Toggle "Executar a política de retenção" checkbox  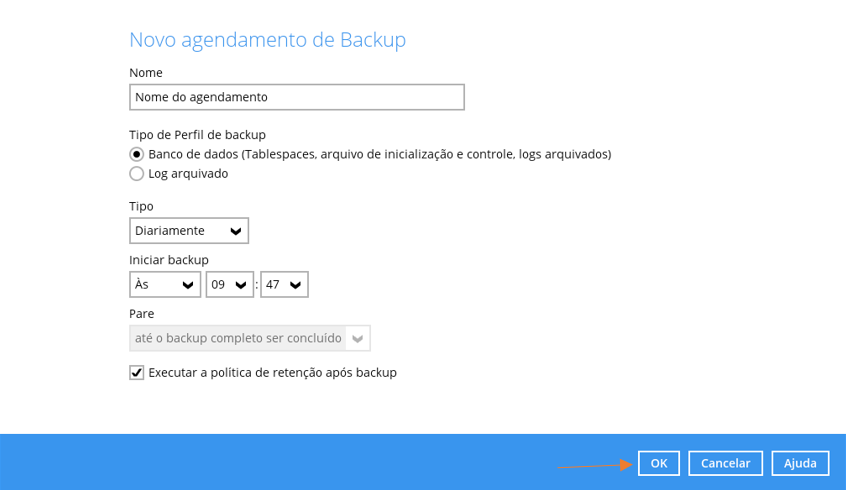click(137, 373)
